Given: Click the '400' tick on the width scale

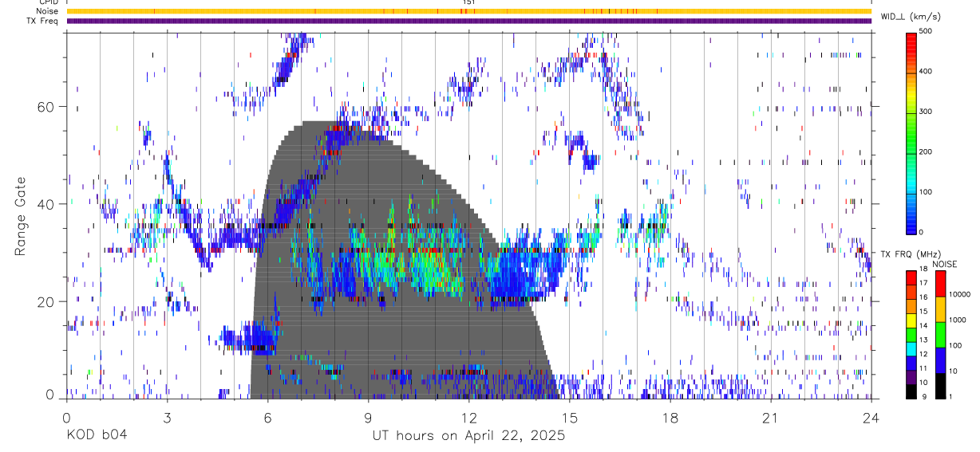Looking at the screenshot, I should coord(927,72).
